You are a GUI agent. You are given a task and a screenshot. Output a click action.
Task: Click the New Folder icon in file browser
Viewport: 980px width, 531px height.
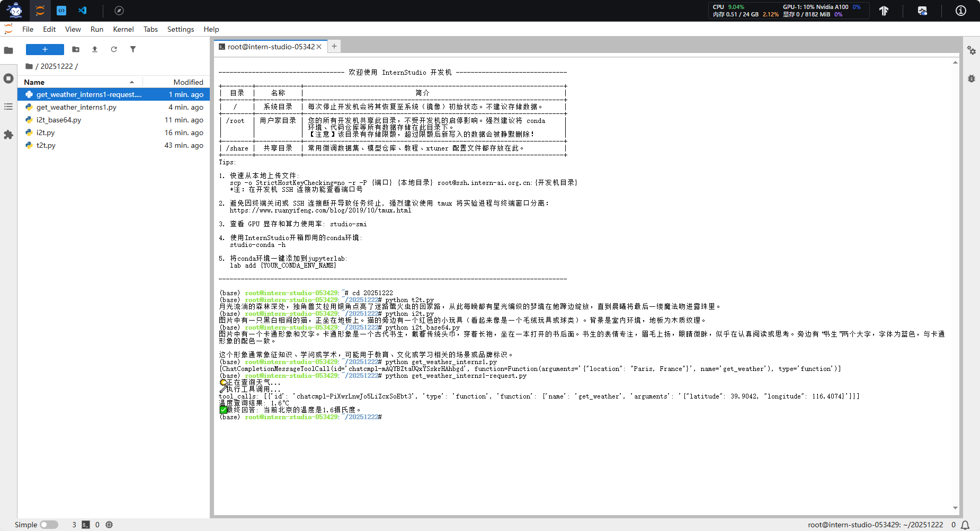coord(76,49)
